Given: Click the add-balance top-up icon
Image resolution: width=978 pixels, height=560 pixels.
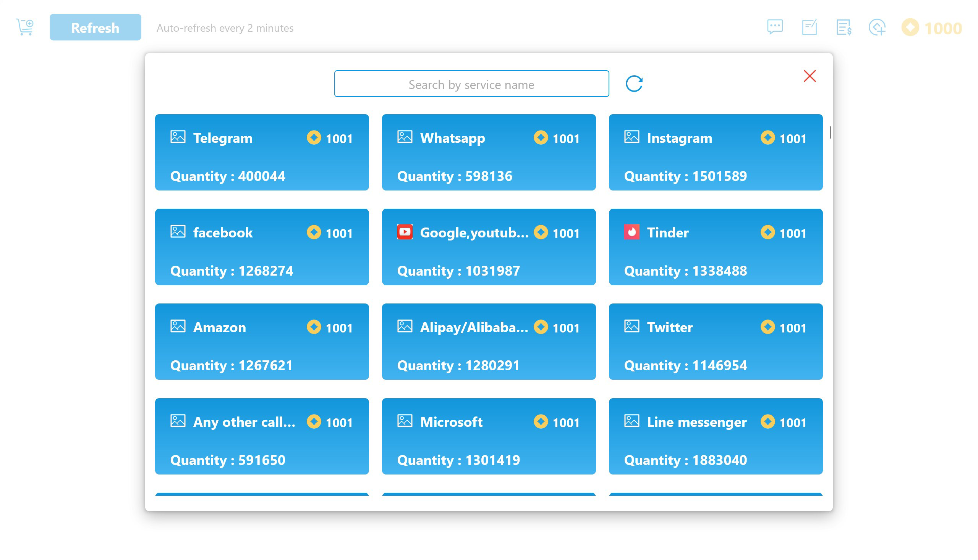Looking at the screenshot, I should point(878,27).
